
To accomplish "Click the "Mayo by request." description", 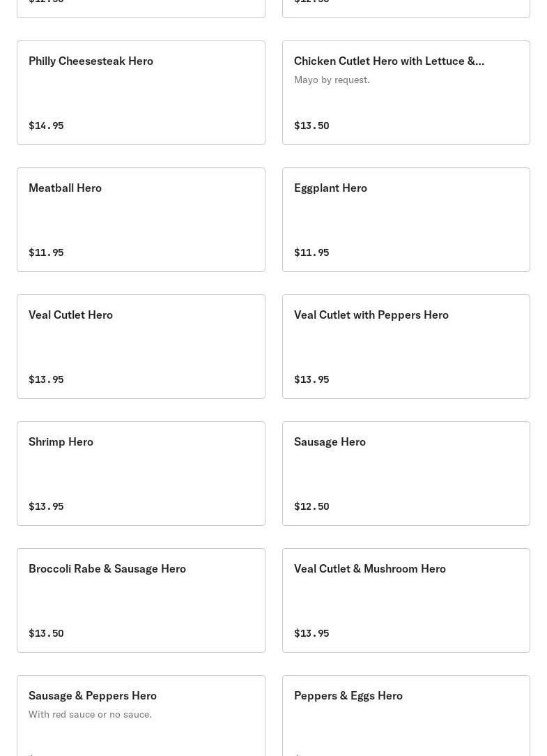I will [332, 80].
